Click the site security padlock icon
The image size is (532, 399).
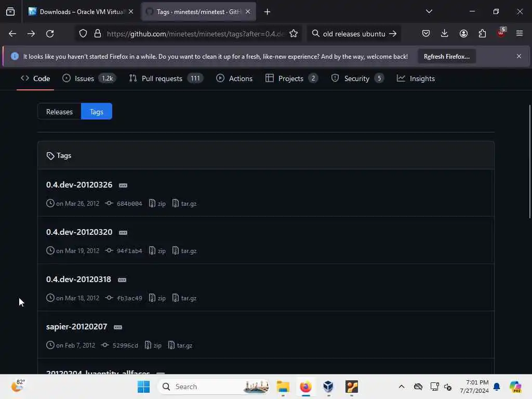click(98, 34)
